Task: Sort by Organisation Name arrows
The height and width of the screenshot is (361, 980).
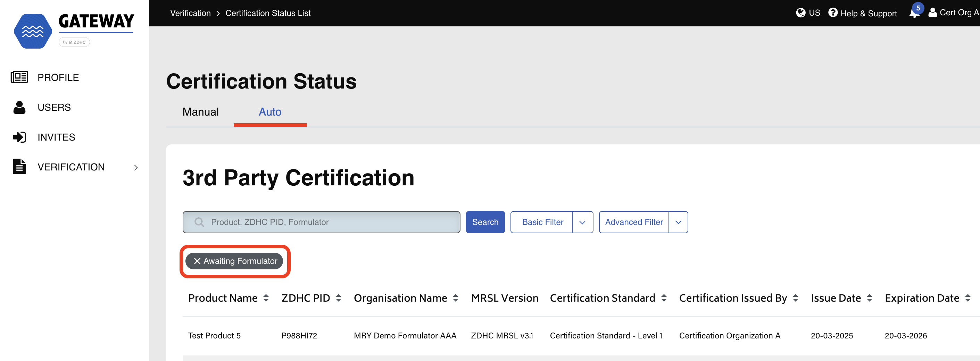Action: pyautogui.click(x=455, y=298)
